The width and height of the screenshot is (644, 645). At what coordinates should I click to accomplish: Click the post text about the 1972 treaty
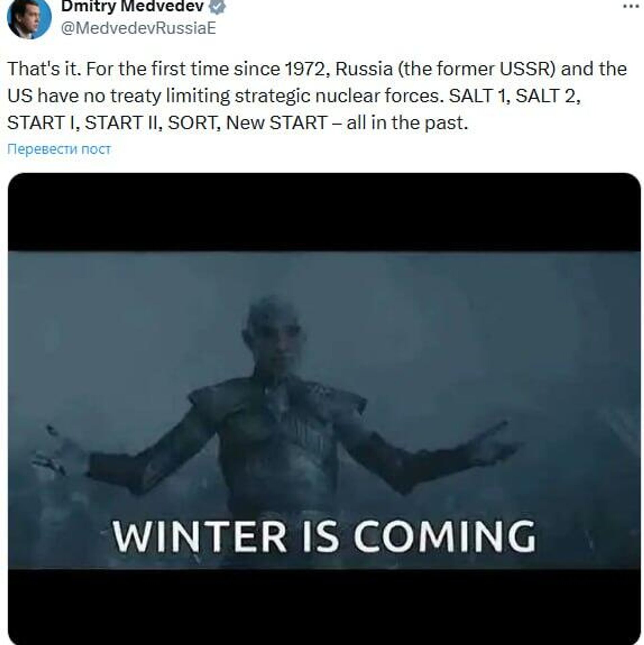point(317,96)
